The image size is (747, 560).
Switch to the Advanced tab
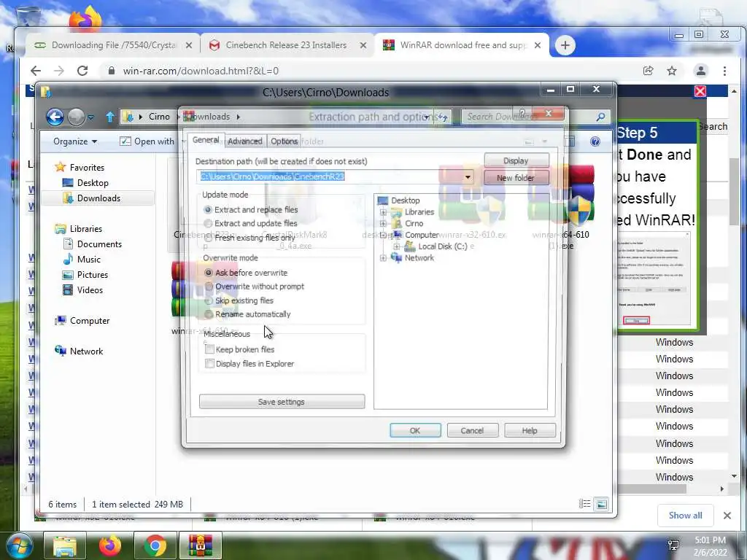point(245,141)
